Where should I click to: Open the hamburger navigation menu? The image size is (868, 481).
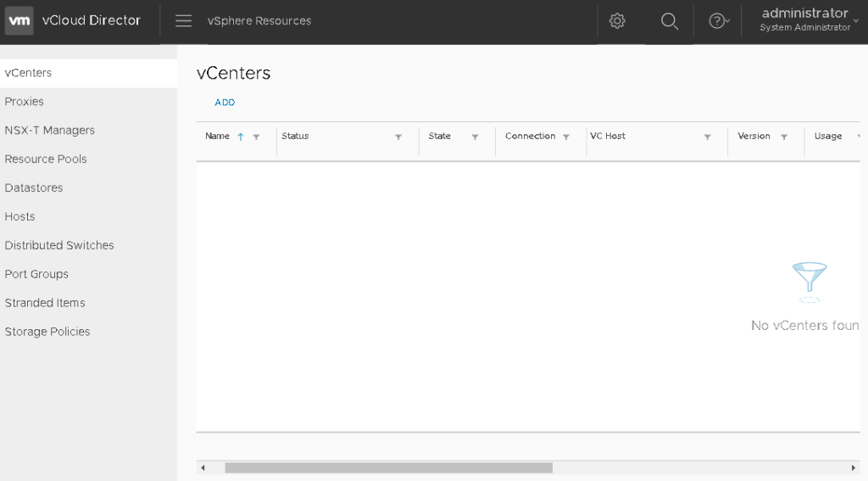click(x=183, y=20)
